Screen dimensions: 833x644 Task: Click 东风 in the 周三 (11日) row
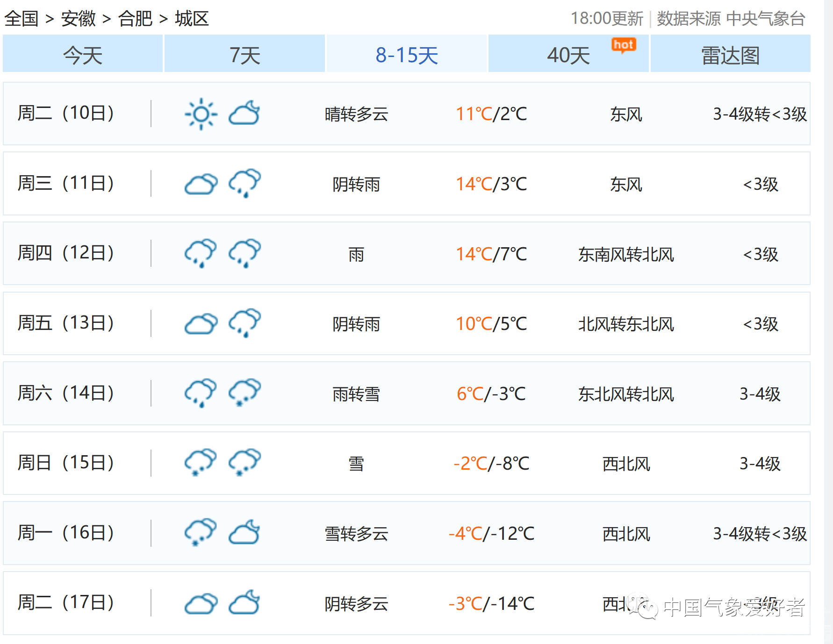(626, 184)
